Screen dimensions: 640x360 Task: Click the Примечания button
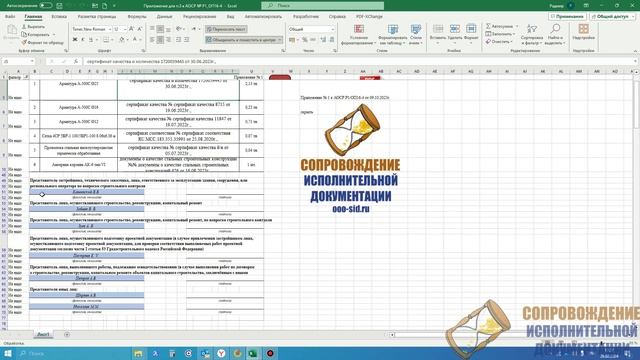coord(567,17)
